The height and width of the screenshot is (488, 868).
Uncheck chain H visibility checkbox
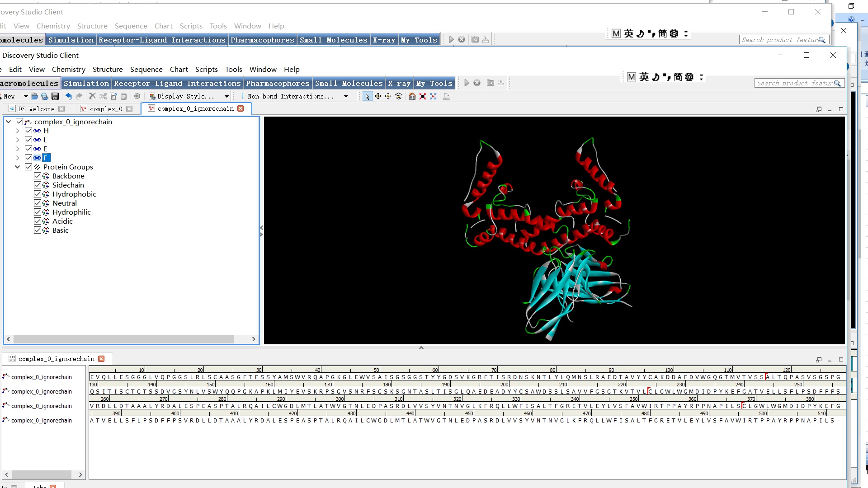pyautogui.click(x=28, y=131)
